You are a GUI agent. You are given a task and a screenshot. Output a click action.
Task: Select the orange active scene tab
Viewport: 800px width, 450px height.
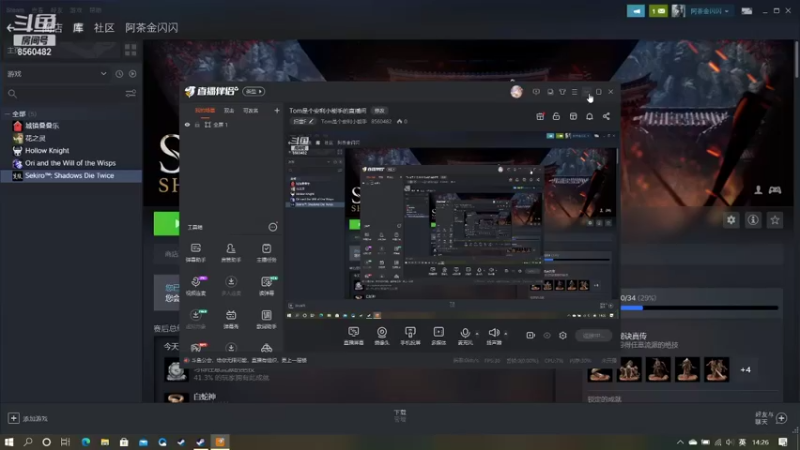click(205, 111)
